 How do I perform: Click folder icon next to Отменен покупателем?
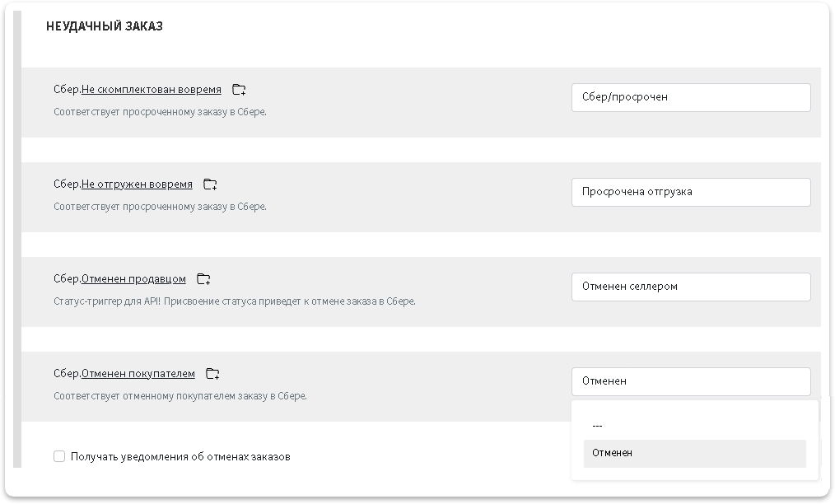[x=212, y=374]
